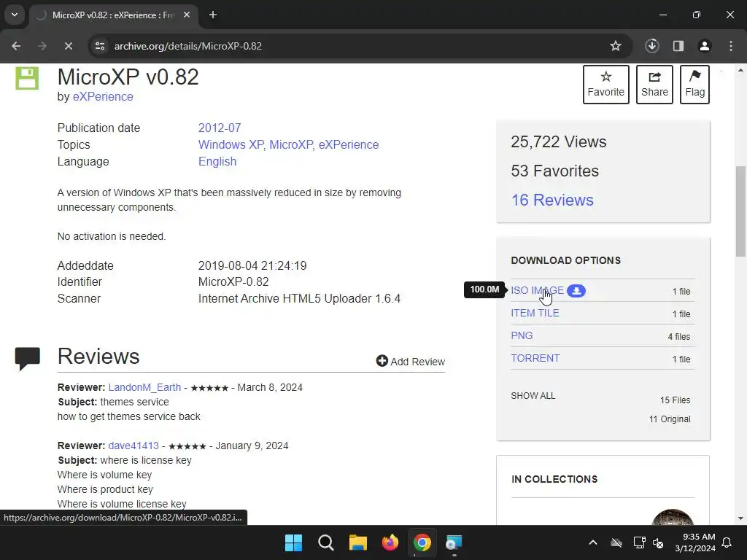This screenshot has width=747, height=560.
Task: Click the cloud sync tray icon
Action: [616, 542]
